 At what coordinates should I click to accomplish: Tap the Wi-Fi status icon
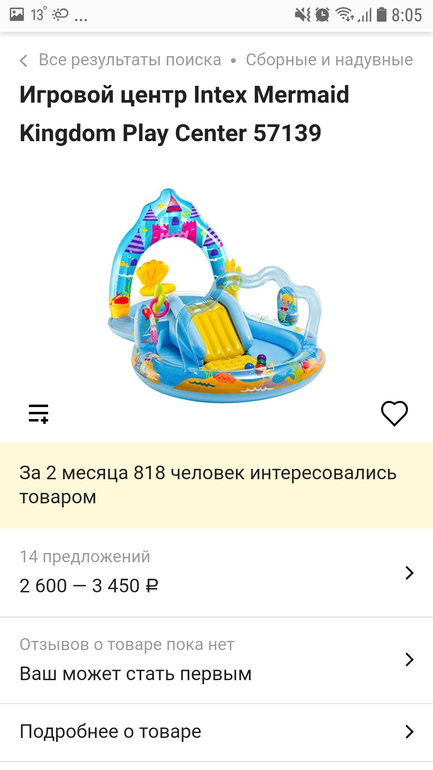coord(345,15)
